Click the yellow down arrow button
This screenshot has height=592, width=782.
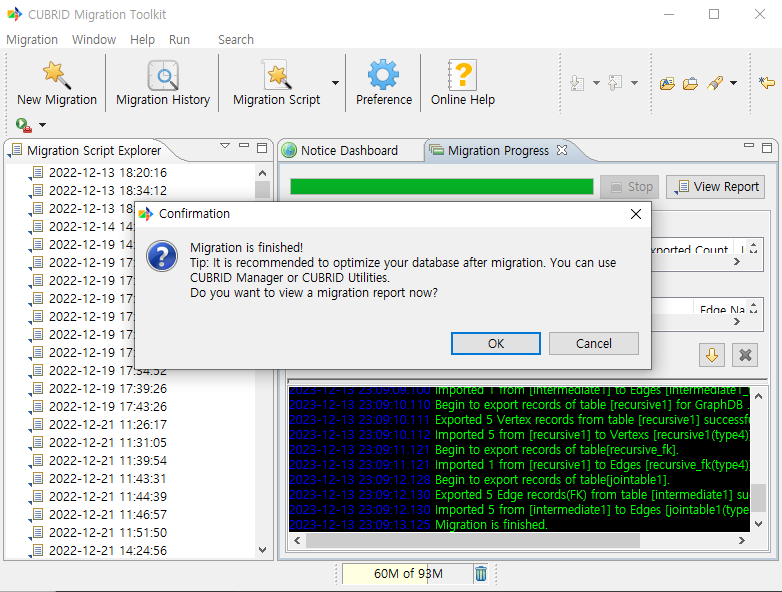click(712, 355)
